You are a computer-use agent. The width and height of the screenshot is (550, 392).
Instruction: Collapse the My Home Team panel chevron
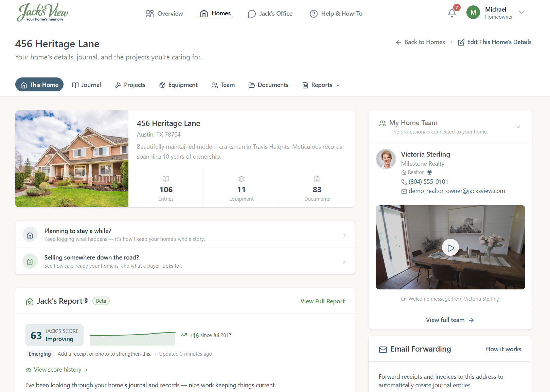point(518,127)
